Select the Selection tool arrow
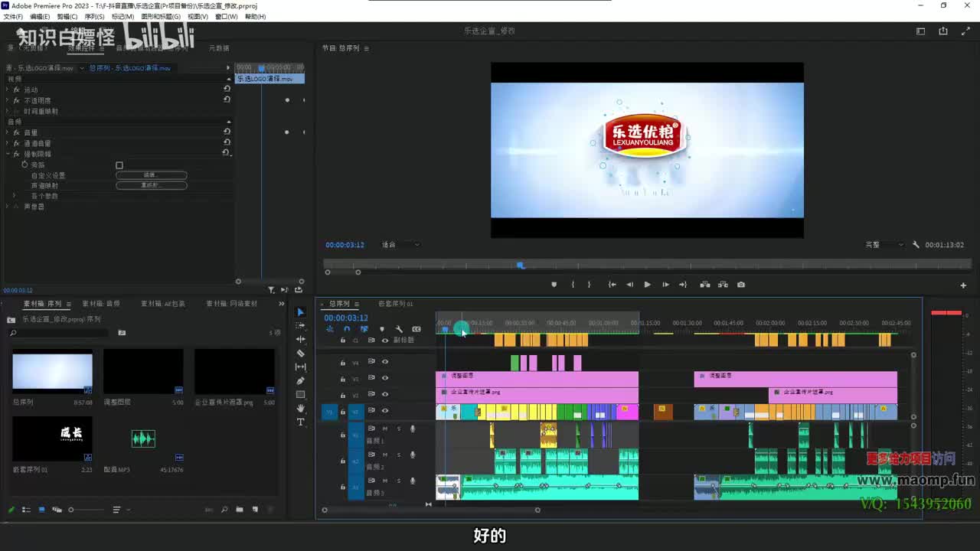 pyautogui.click(x=300, y=312)
